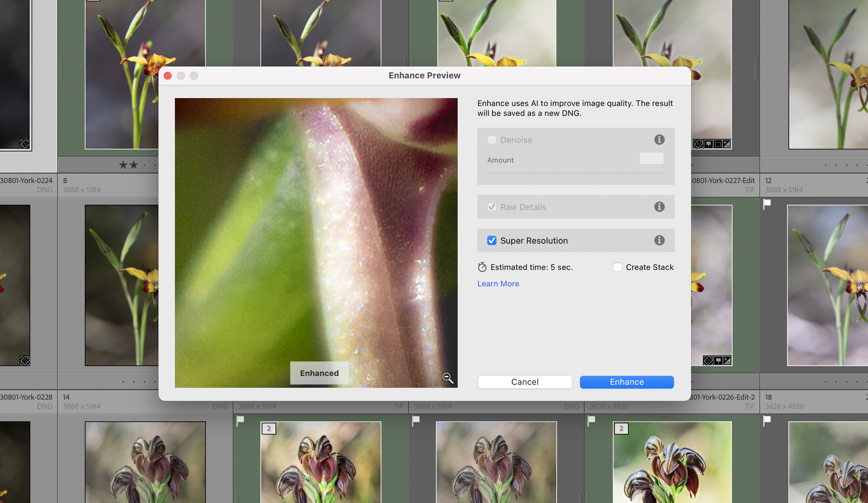Screen dimensions: 868x503
Task: Open the Learn More link
Action: pos(498,284)
